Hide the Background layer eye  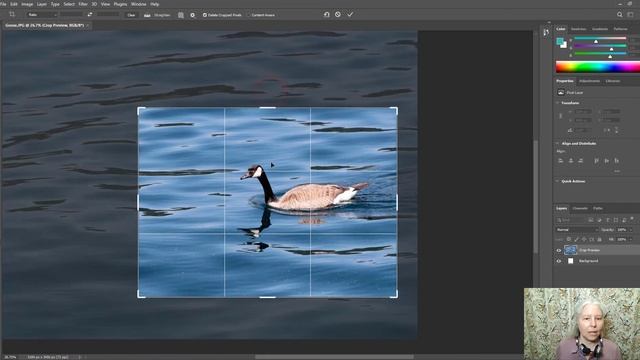(559, 261)
